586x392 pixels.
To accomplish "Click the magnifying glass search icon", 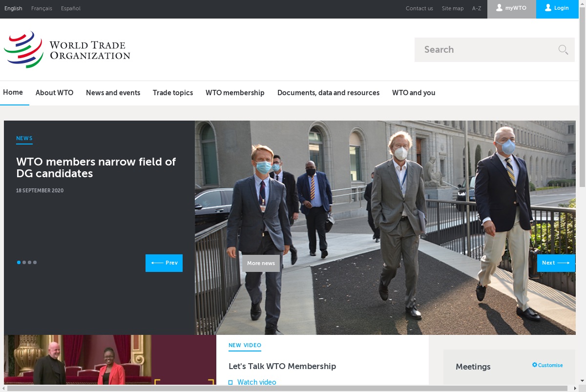I will click(563, 49).
